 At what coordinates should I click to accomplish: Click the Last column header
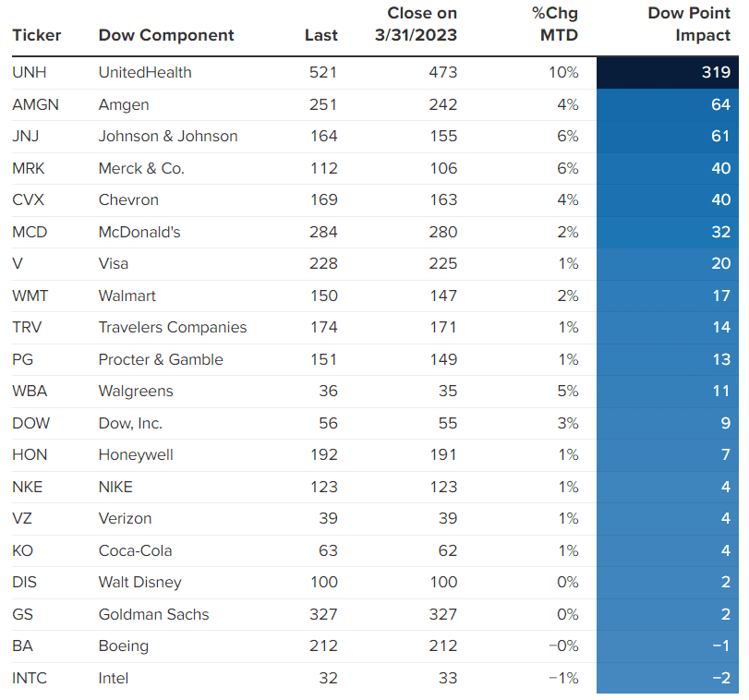tap(320, 35)
